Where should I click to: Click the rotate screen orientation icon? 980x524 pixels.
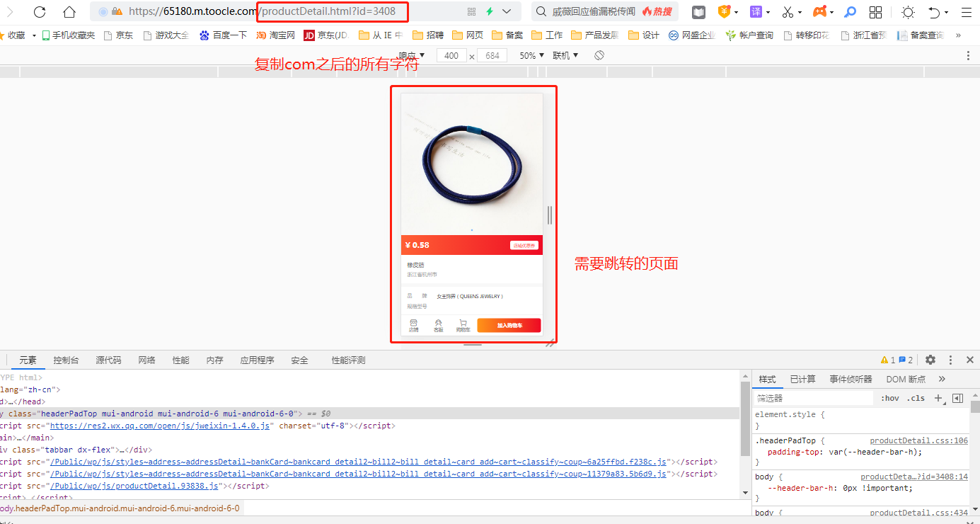click(x=599, y=55)
